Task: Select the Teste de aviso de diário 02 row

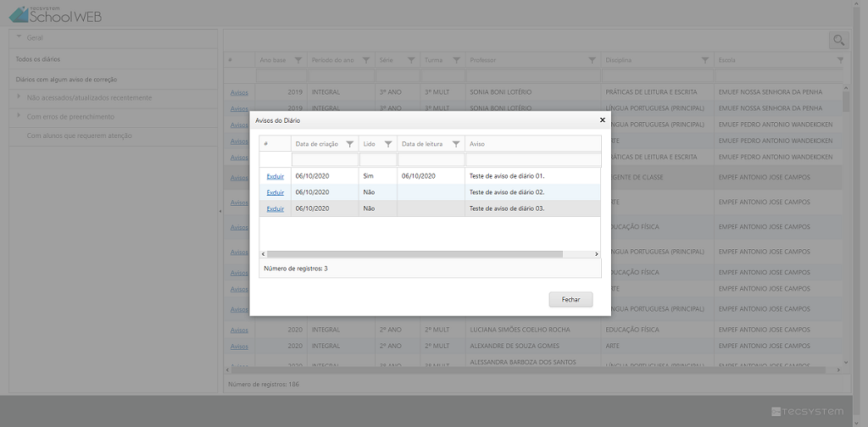Action: click(x=506, y=192)
